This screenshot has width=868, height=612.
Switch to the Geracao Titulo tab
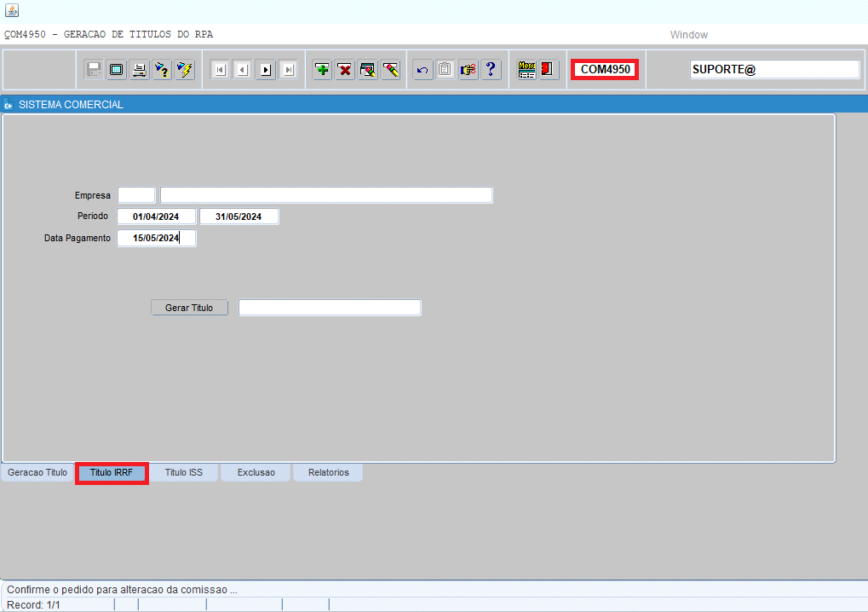(x=37, y=472)
